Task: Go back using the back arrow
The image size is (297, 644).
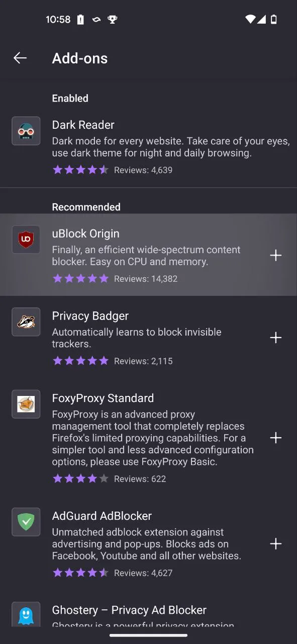Action: tap(20, 58)
